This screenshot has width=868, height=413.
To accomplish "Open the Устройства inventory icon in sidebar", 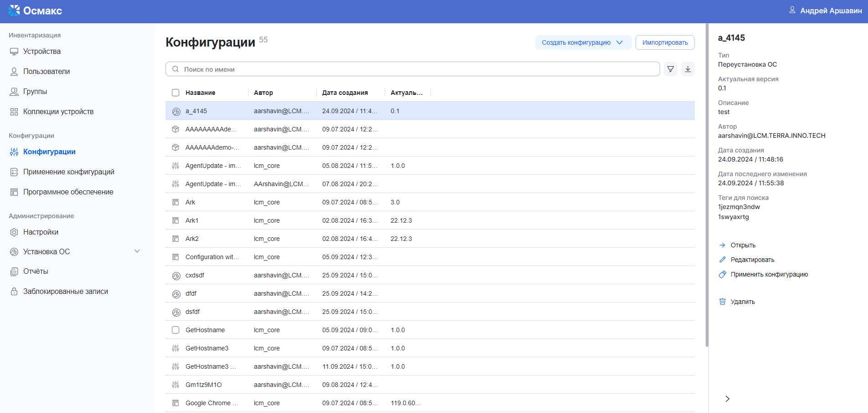I will (14, 51).
